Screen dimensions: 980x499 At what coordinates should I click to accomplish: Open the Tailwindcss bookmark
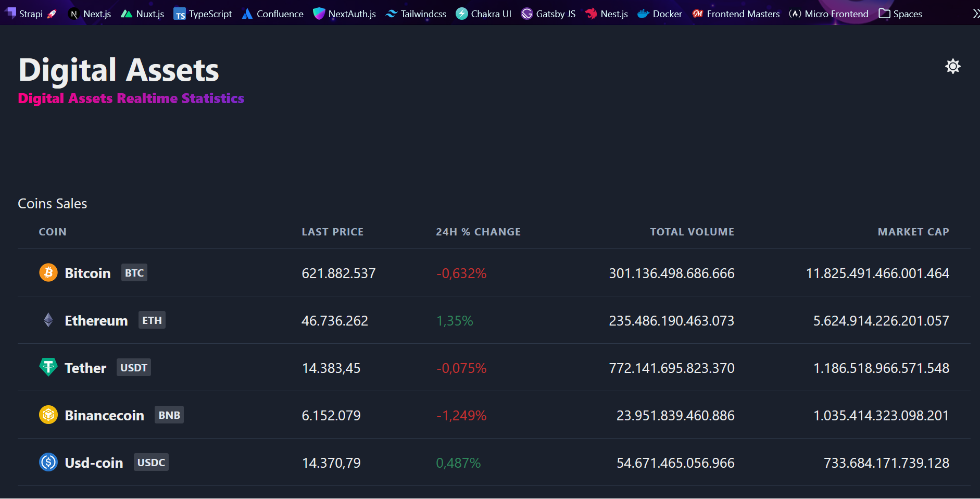tap(416, 14)
